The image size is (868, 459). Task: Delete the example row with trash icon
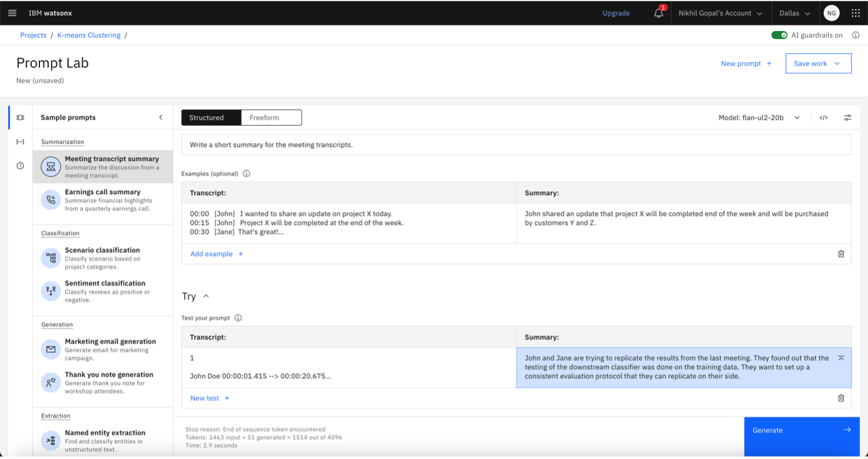tap(841, 254)
